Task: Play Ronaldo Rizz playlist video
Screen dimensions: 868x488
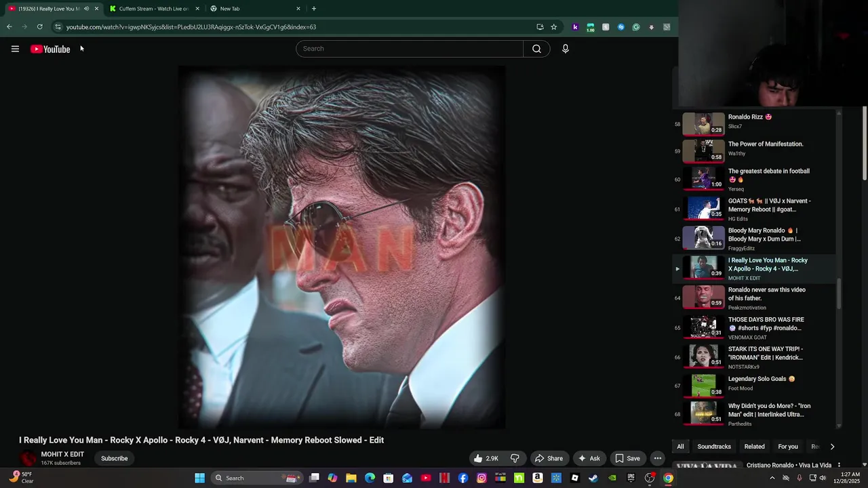Action: [x=754, y=123]
